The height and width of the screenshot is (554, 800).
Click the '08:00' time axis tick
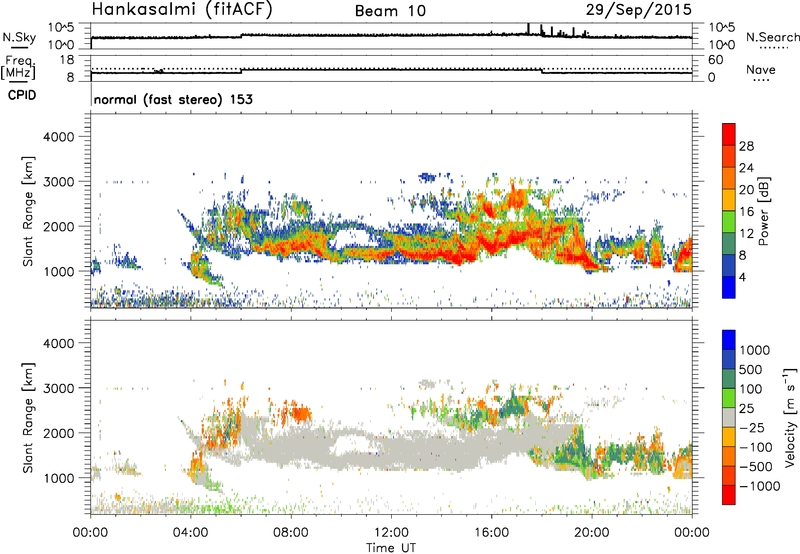click(291, 533)
